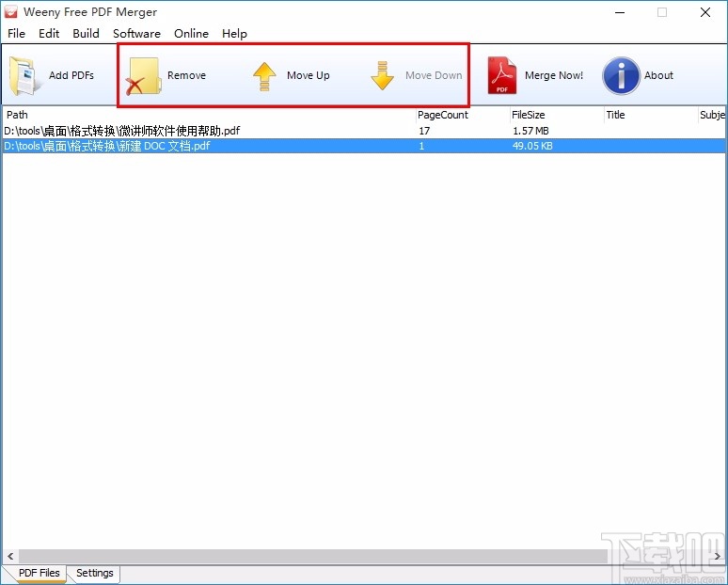Image resolution: width=728 pixels, height=585 pixels.
Task: Click the red PDF Merge Now icon
Action: 502,75
